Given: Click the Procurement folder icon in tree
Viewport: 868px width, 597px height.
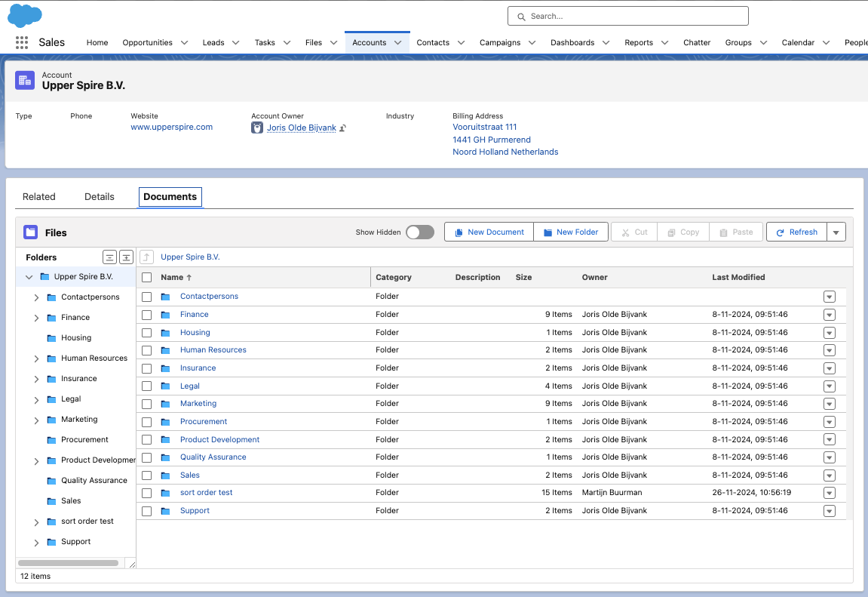Looking at the screenshot, I should [51, 440].
